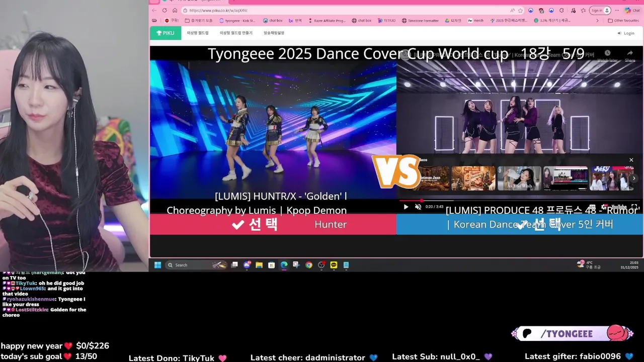
Task: Click YouTube Share icon
Action: click(x=630, y=55)
